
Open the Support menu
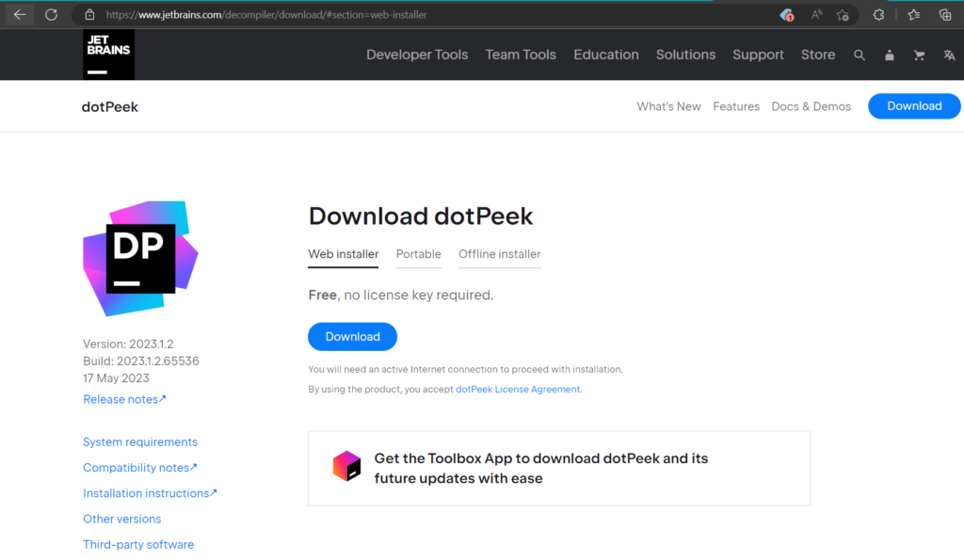point(758,55)
